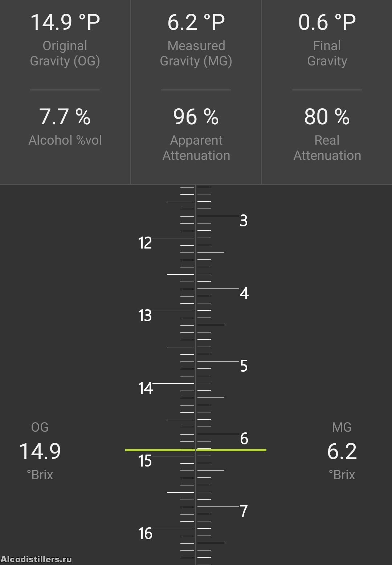This screenshot has width=392, height=565.
Task: Select the 7 mark on MG scale
Action: [x=244, y=511]
